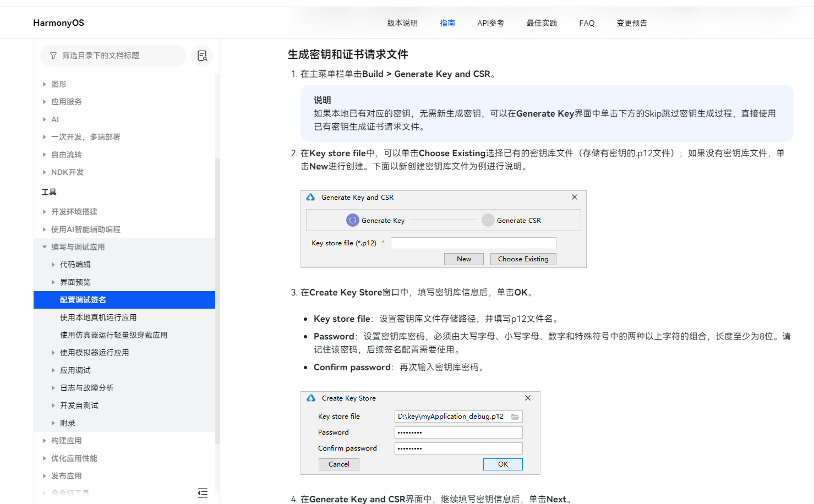Click the DevEco logo in Create Key Store dialog
Image resolution: width=814 pixels, height=504 pixels.
(311, 398)
